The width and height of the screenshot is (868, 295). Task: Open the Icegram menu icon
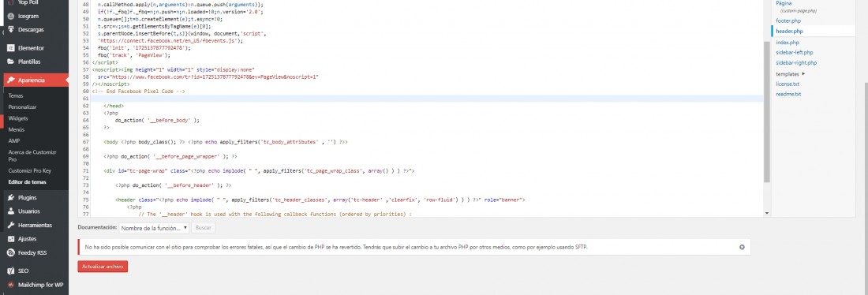pyautogui.click(x=10, y=16)
